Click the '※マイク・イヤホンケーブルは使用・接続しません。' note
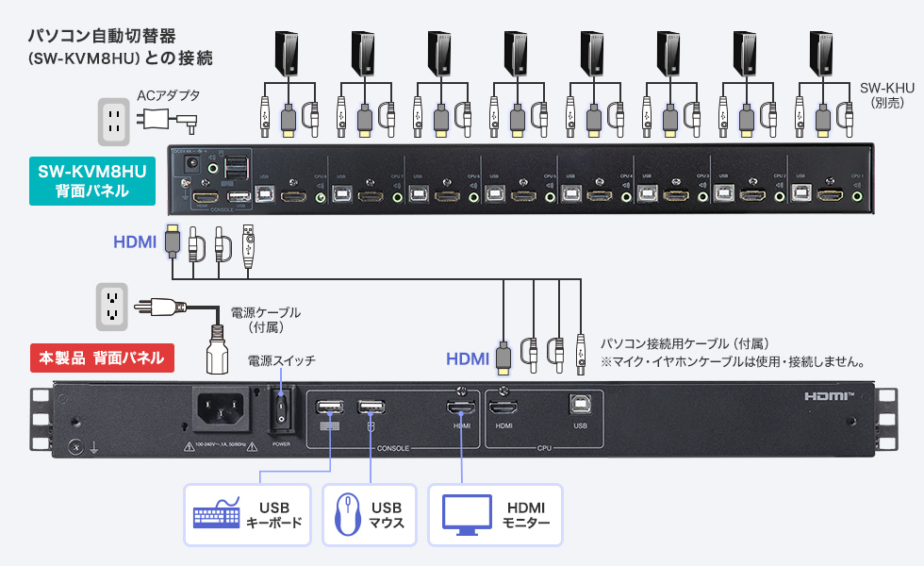The image size is (924, 566). click(733, 361)
